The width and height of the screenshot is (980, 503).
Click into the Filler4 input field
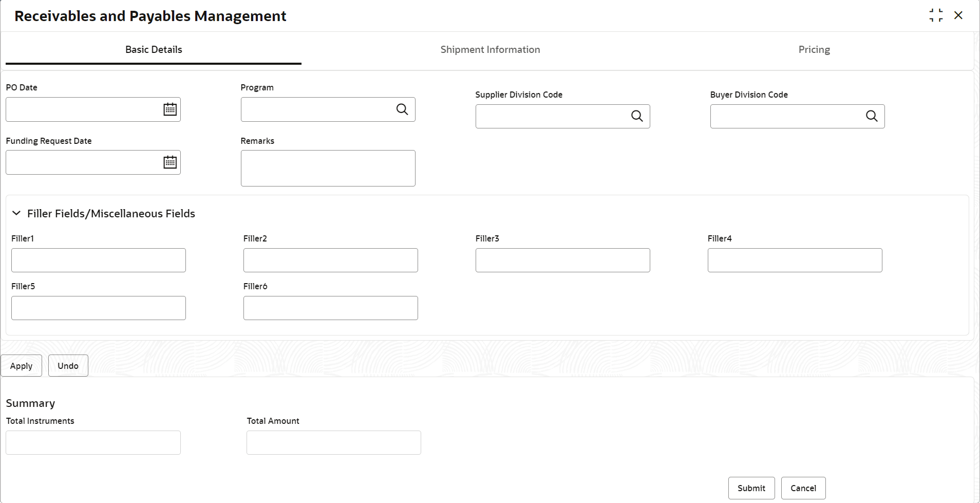tap(795, 260)
